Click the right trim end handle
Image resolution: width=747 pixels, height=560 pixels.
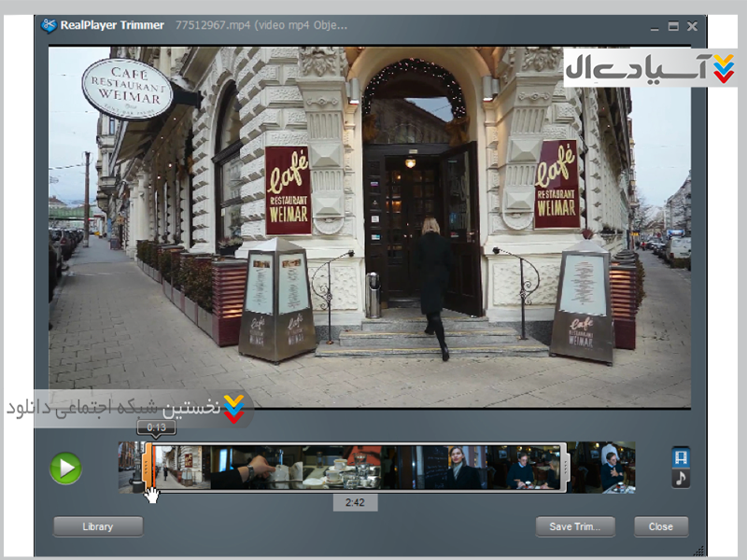564,467
